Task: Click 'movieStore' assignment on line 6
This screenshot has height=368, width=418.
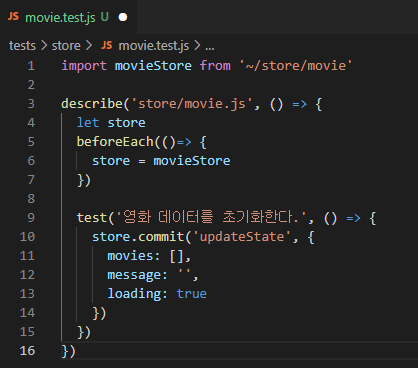Action: 192,161
